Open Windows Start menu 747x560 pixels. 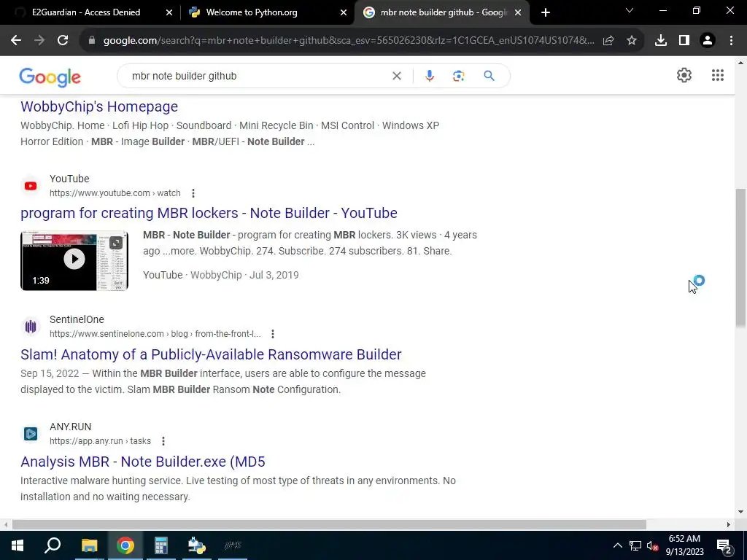tap(18, 545)
